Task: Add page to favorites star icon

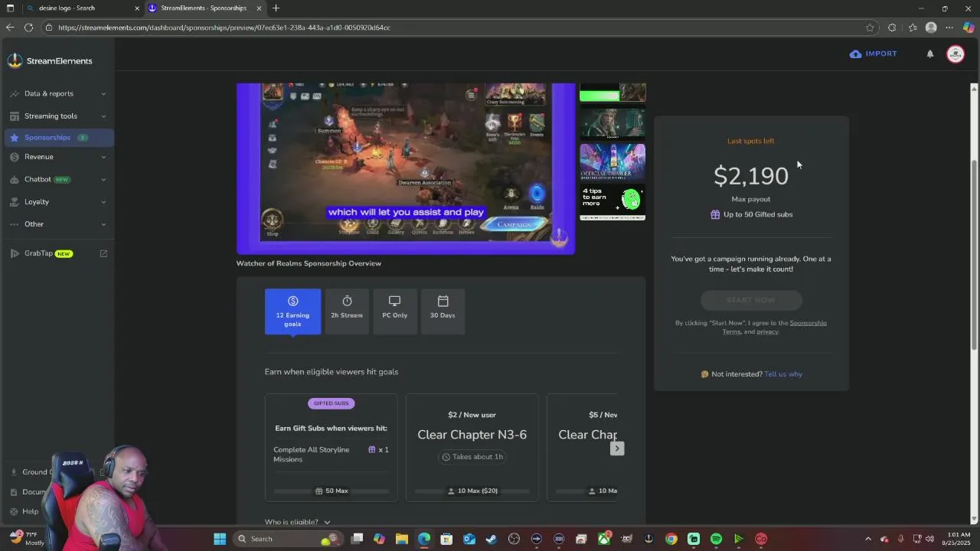Action: pyautogui.click(x=870, y=28)
